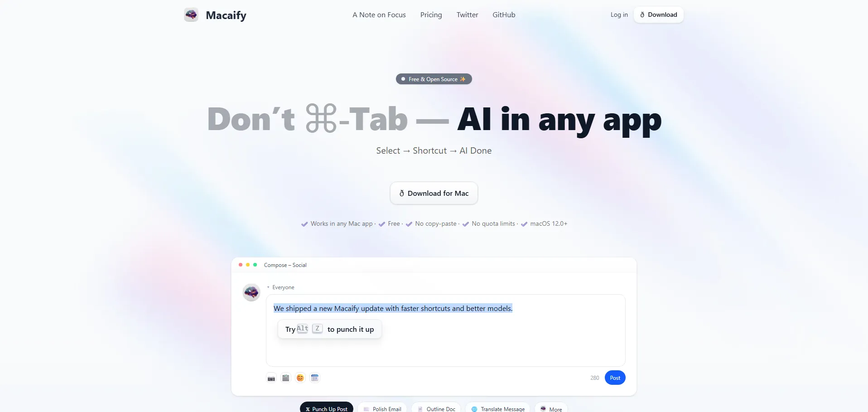The width and height of the screenshot is (868, 412).
Task: Open the emoji picker smiley icon
Action: [x=300, y=378]
